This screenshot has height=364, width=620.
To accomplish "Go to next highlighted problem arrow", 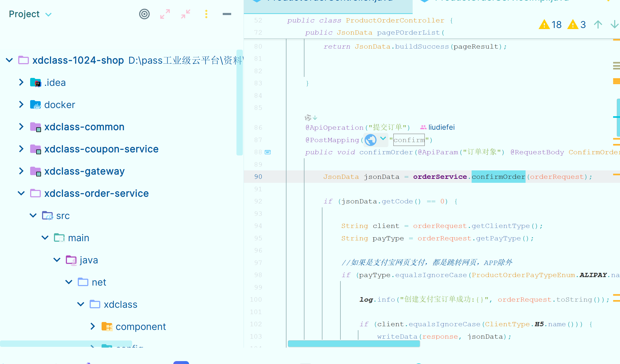I will click(x=615, y=25).
